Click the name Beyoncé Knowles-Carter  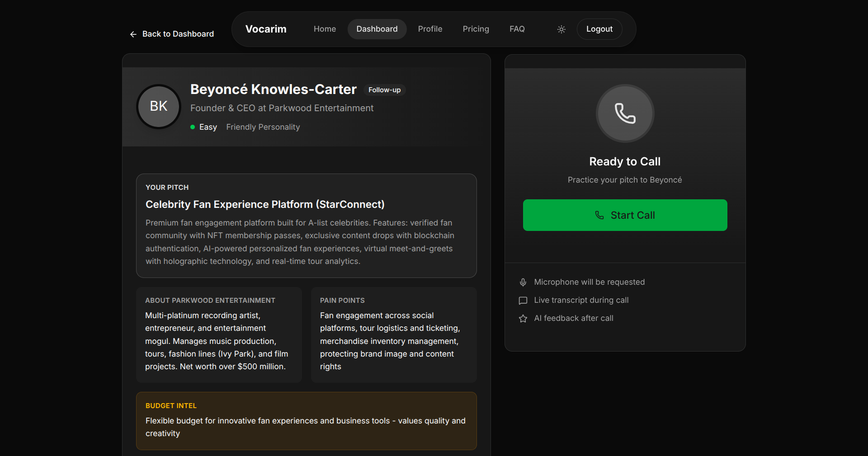tap(274, 89)
